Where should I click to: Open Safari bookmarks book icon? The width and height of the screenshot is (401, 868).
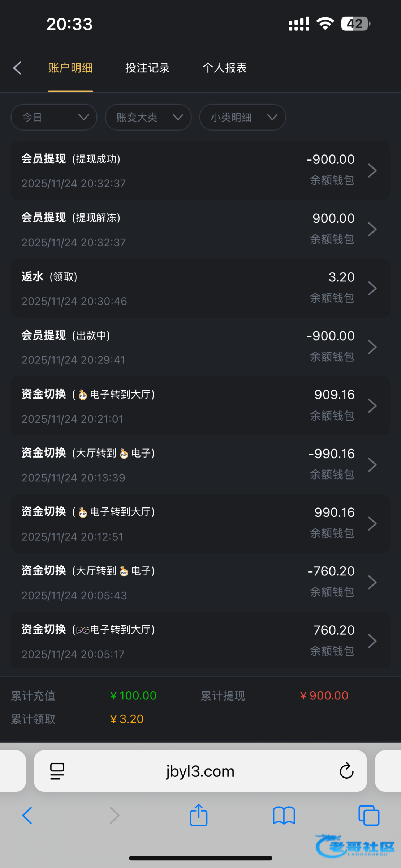click(x=284, y=816)
